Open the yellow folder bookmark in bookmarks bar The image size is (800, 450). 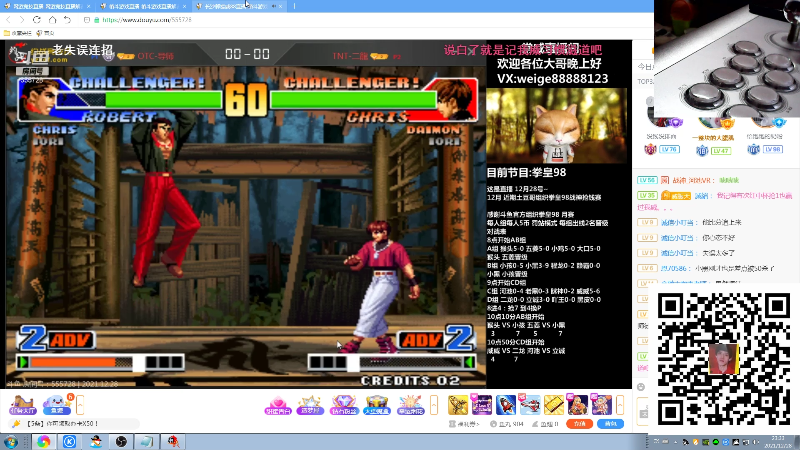tap(17, 33)
